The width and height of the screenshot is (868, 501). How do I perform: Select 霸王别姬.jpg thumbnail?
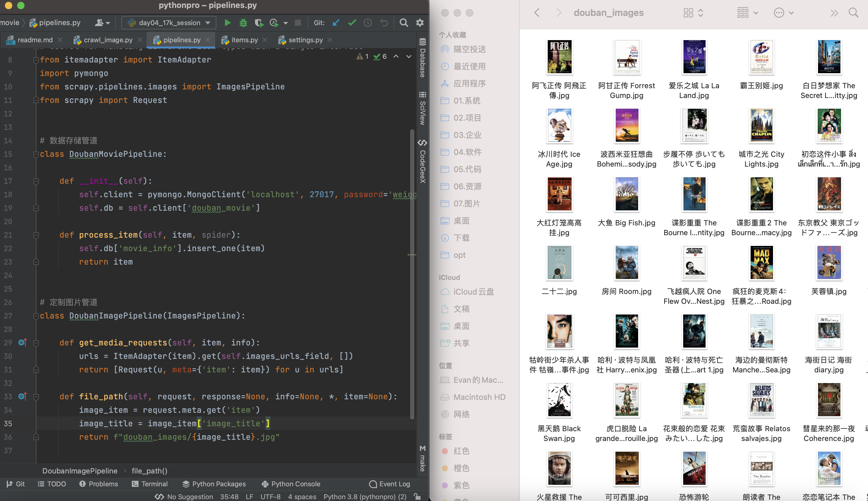point(761,57)
